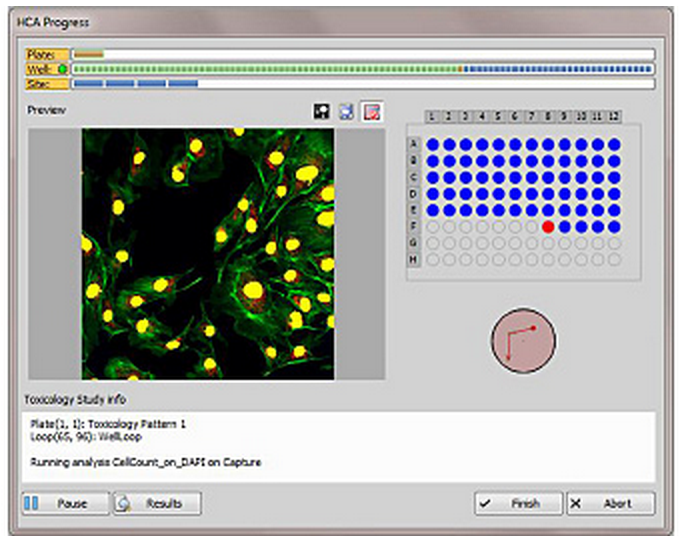Image resolution: width=679 pixels, height=541 pixels.
Task: Click the Finish button
Action: click(x=518, y=503)
